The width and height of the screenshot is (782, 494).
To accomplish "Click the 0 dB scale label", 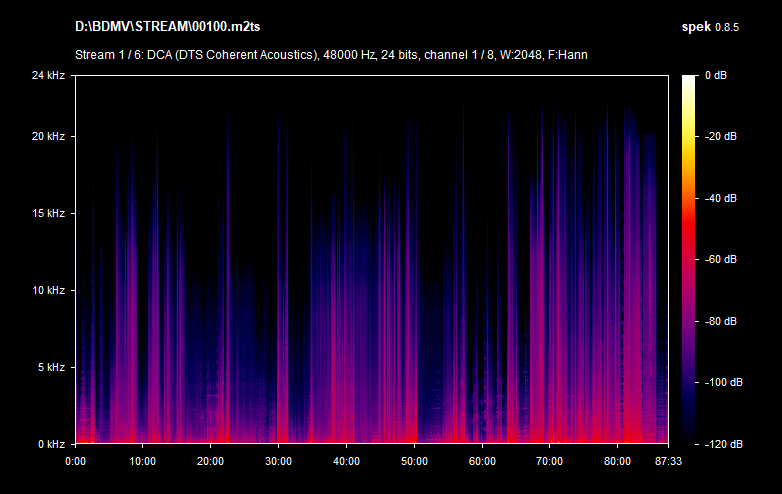I will tap(717, 76).
